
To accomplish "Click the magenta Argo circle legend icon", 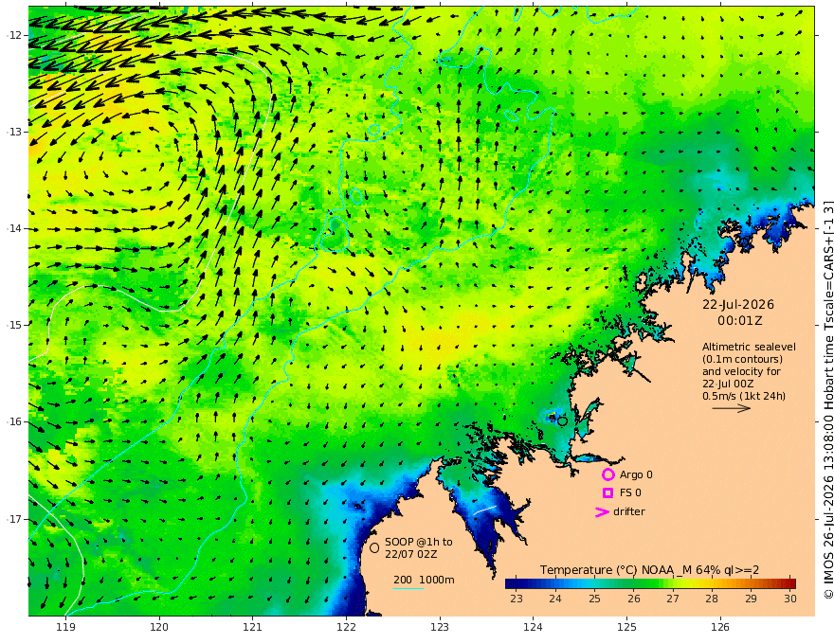I will coord(607,474).
